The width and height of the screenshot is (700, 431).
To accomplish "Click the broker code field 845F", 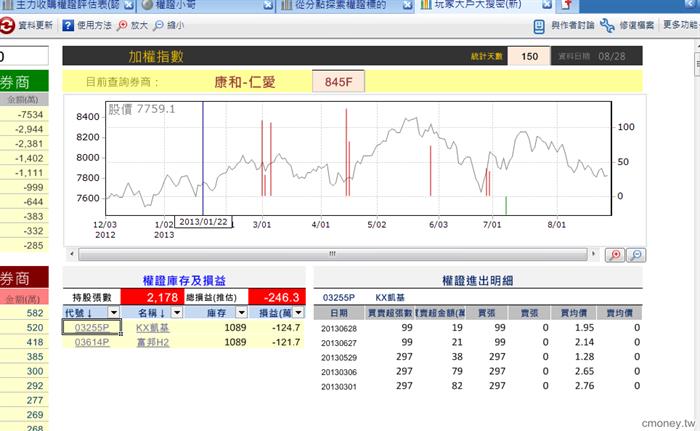I will coord(338,82).
